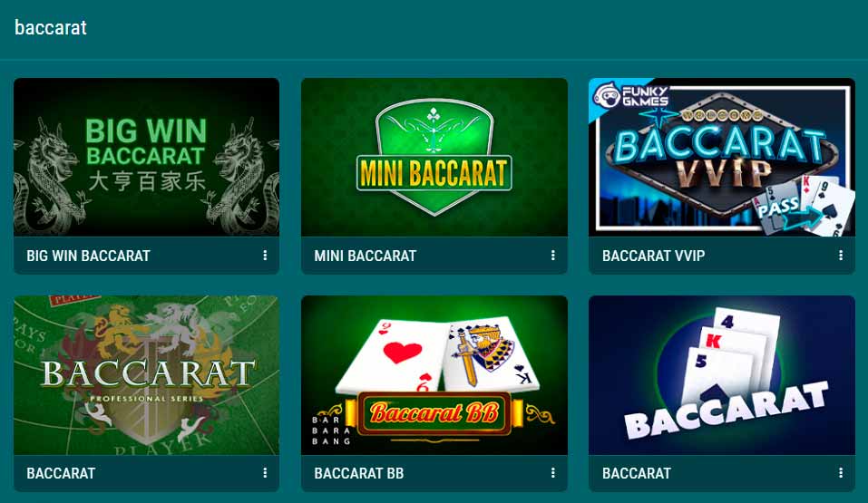Image resolution: width=868 pixels, height=503 pixels.
Task: Click the Funky Games logo badge
Action: click(631, 96)
